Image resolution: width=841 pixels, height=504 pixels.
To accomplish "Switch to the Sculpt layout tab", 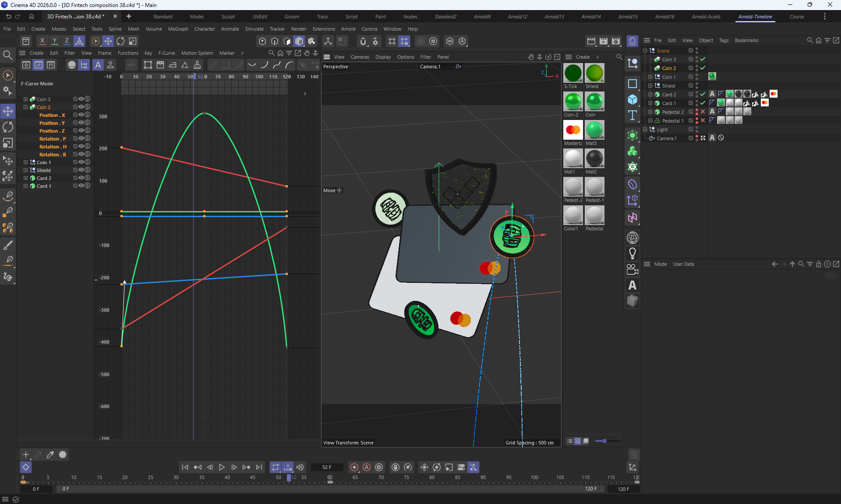I will coord(228,17).
